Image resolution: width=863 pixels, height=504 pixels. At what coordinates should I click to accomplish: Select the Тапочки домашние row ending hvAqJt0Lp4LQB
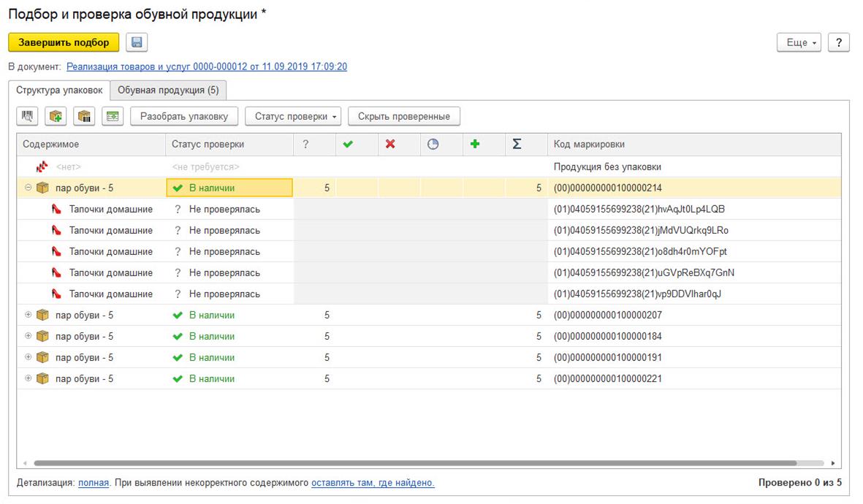(110, 209)
